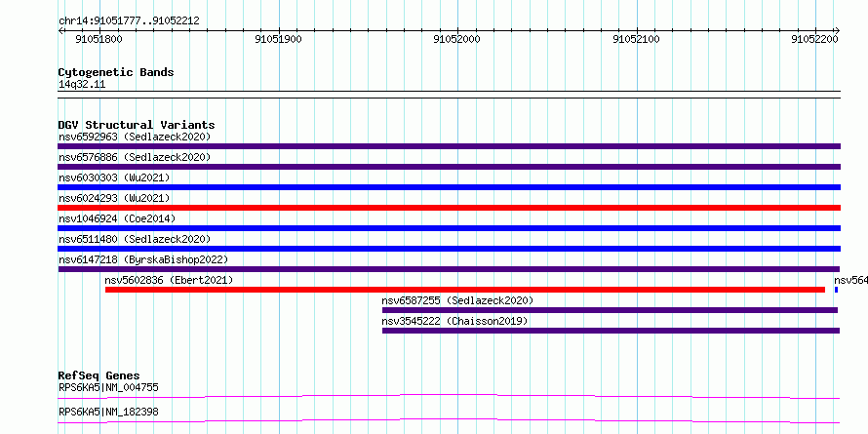Click ruler tick label 91051900
Screen dimensions: 868x434
(x=279, y=39)
